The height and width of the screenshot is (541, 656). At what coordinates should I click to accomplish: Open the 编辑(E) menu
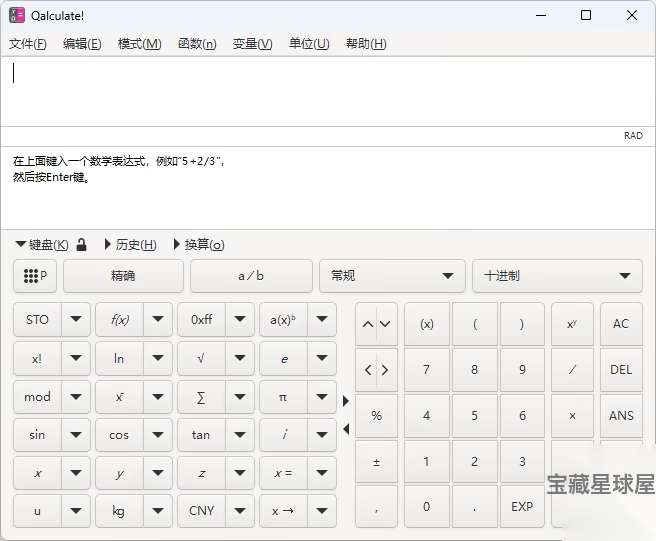[82, 44]
